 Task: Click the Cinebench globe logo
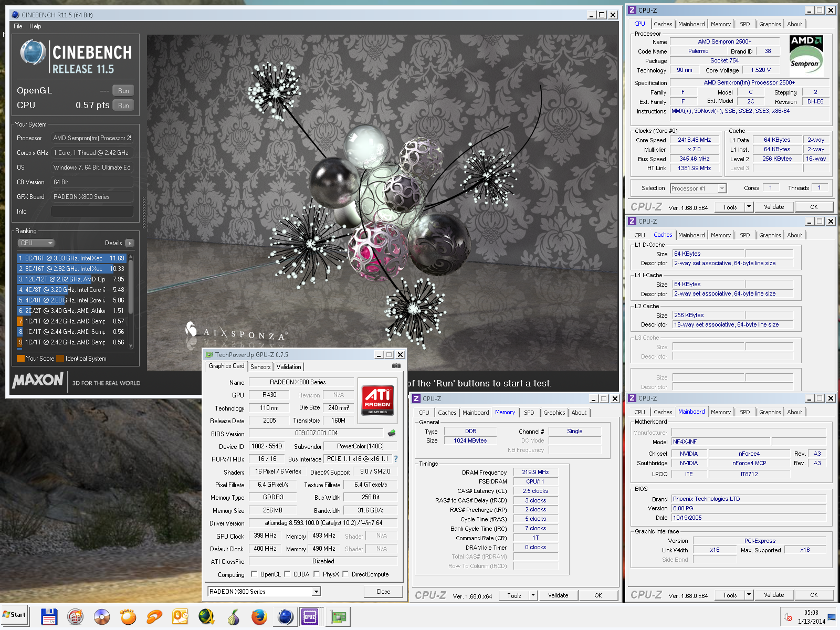point(33,52)
